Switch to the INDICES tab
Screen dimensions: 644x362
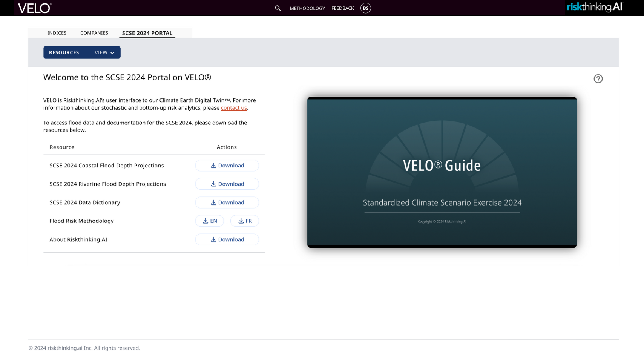coord(57,33)
